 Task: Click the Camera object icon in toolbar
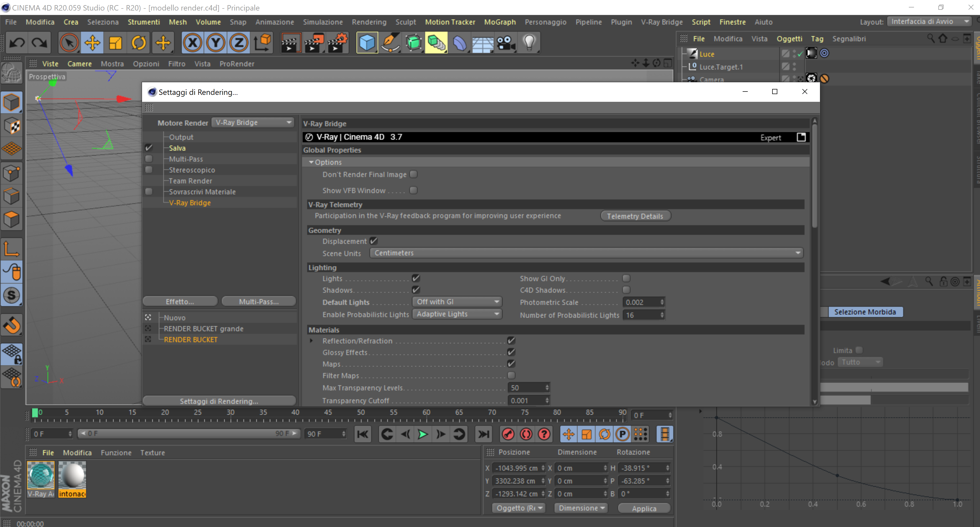pos(506,43)
